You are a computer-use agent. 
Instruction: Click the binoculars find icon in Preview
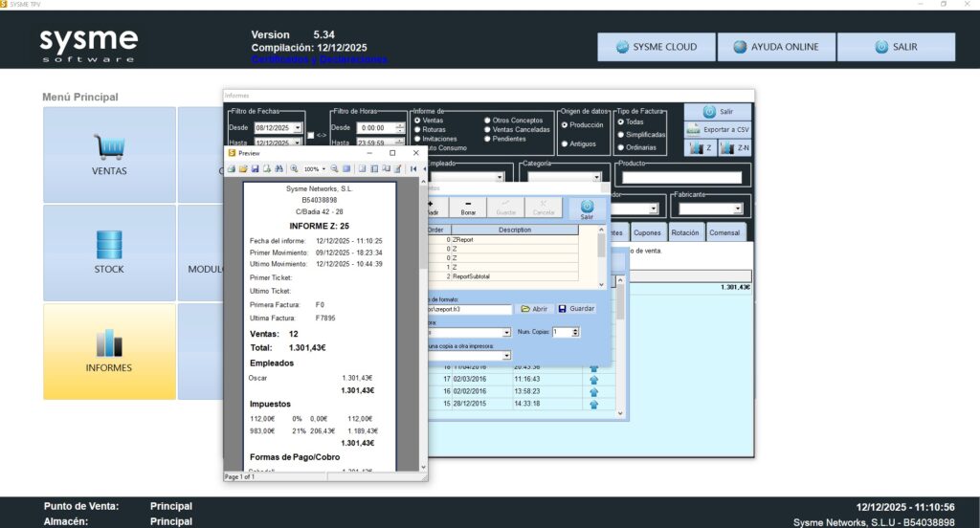(278, 168)
